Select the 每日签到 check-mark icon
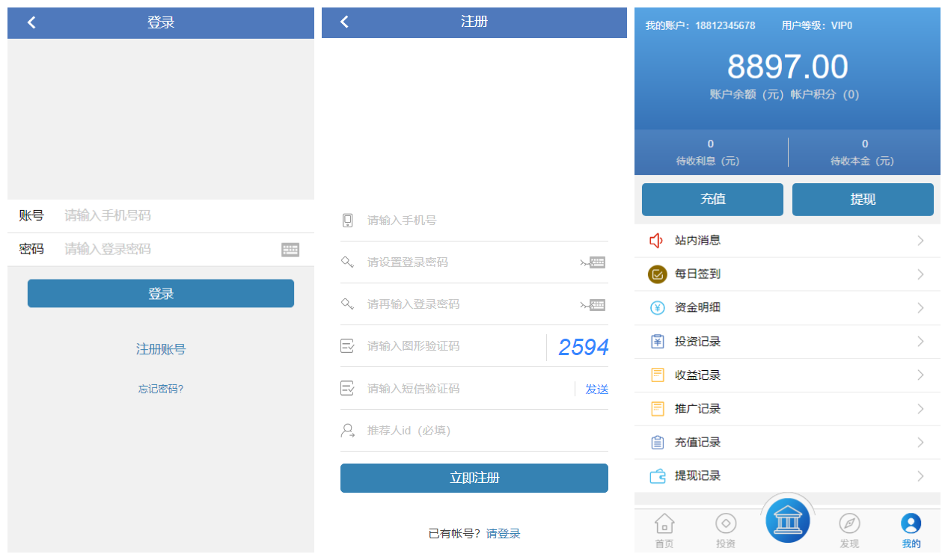This screenshot has width=948, height=560. (657, 274)
